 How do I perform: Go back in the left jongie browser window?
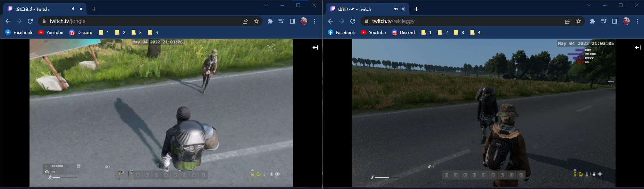pyautogui.click(x=8, y=21)
